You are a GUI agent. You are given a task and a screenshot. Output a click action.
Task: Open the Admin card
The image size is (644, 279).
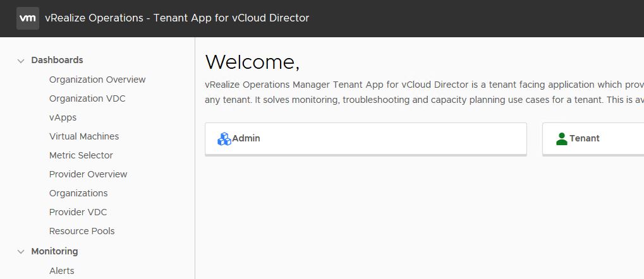(x=365, y=139)
